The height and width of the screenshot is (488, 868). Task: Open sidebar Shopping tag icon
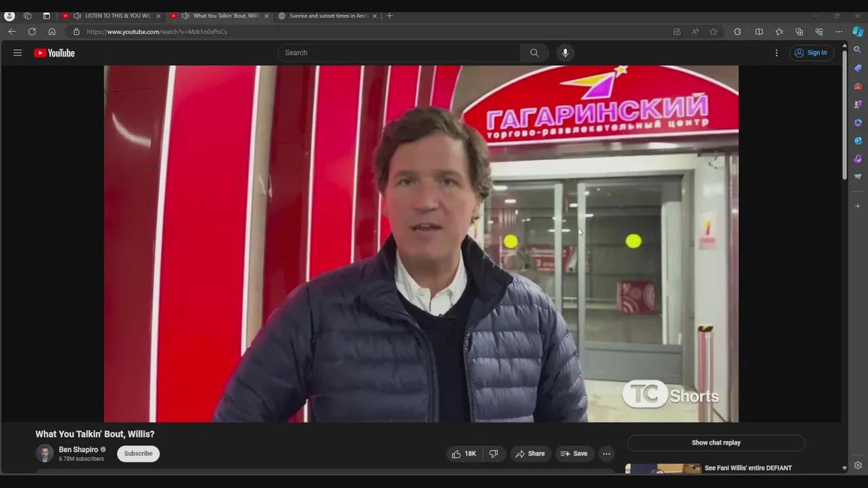pyautogui.click(x=858, y=67)
